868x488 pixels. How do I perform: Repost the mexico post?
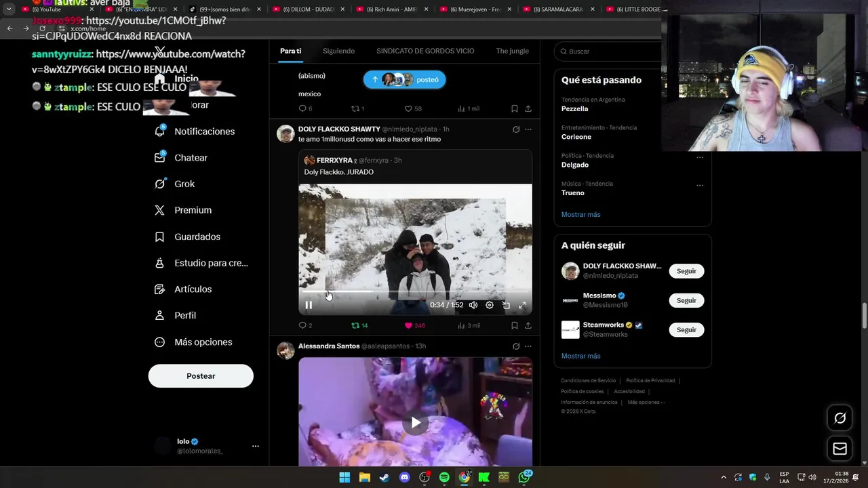(x=357, y=108)
